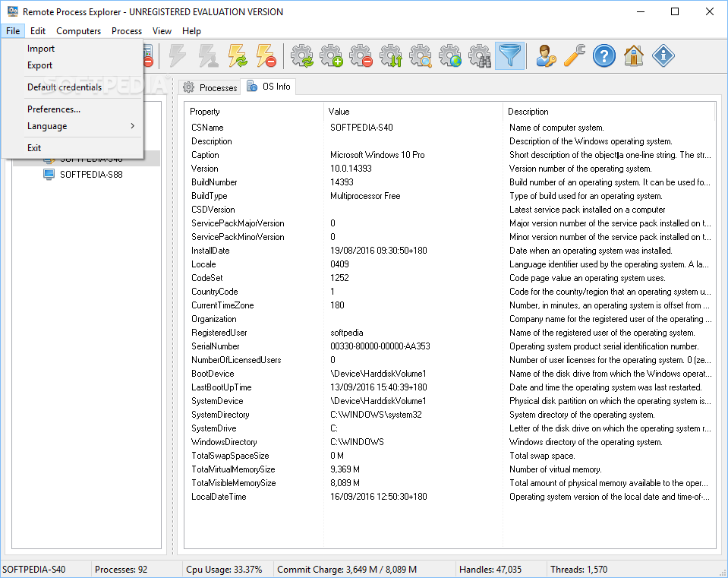
Task: Click the user with key credentials icon
Action: coord(546,56)
